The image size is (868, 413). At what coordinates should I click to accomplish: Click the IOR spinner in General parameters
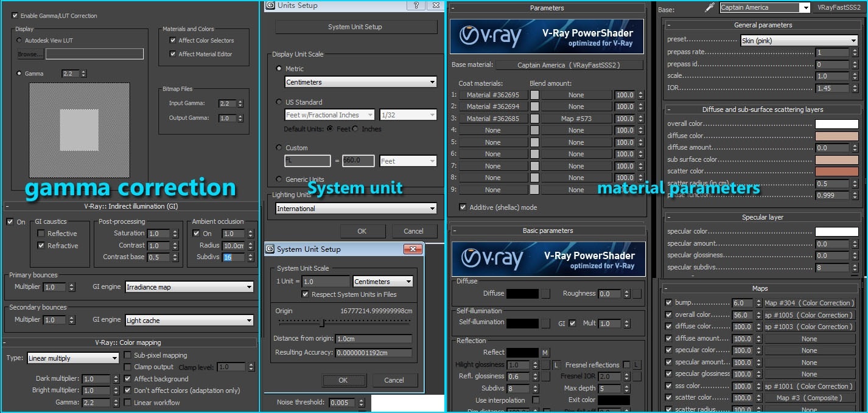pyautogui.click(x=855, y=88)
